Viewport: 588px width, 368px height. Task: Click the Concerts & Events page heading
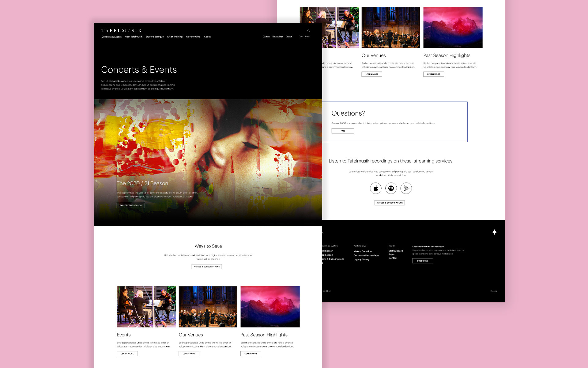[x=139, y=70]
